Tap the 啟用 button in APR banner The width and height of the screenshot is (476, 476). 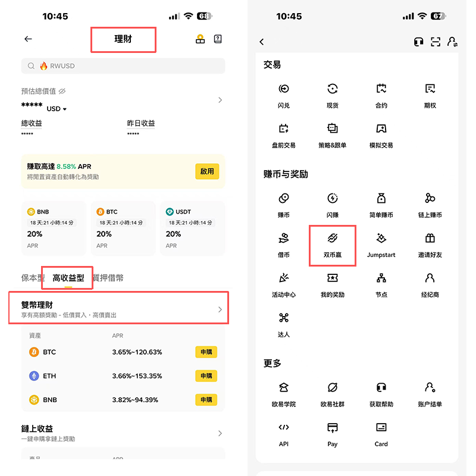[207, 171]
